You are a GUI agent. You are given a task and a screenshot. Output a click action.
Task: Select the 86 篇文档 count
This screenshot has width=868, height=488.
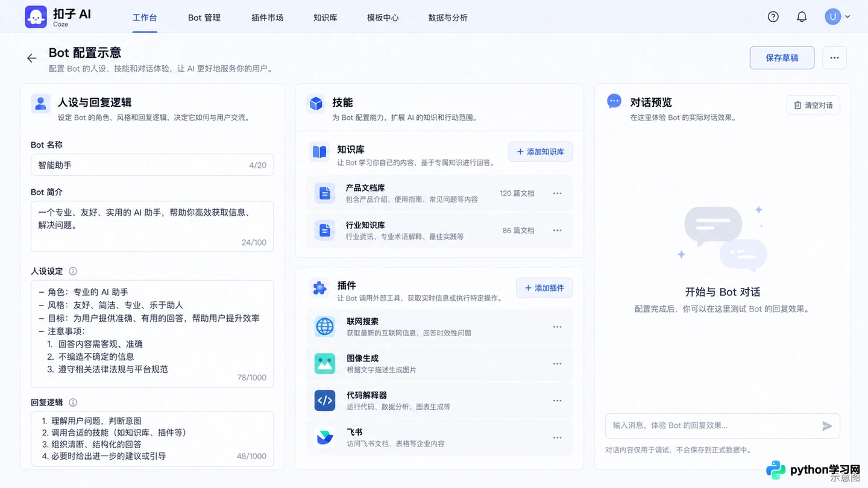(518, 230)
